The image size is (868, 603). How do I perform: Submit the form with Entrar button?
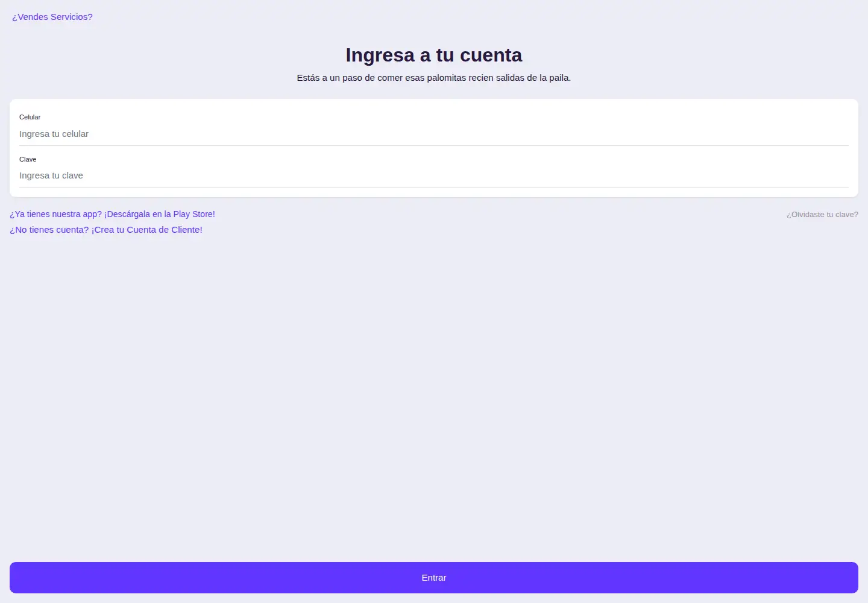click(x=434, y=578)
